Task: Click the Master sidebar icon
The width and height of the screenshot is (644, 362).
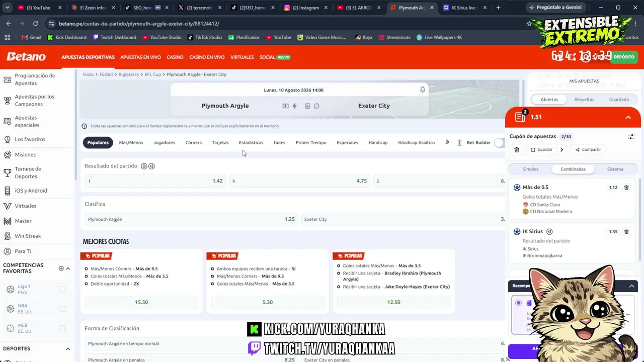Action: point(8,221)
